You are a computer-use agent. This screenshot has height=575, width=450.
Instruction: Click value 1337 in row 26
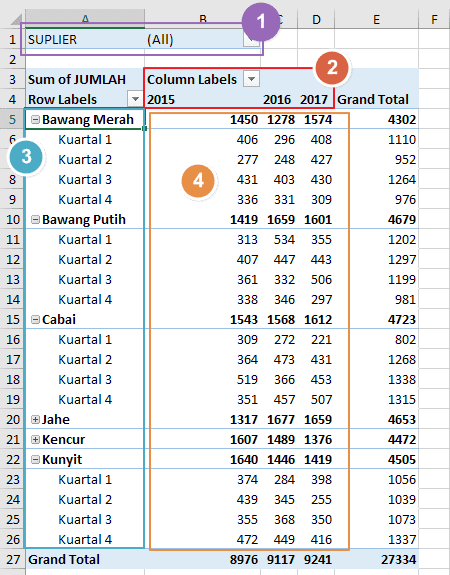pos(402,539)
